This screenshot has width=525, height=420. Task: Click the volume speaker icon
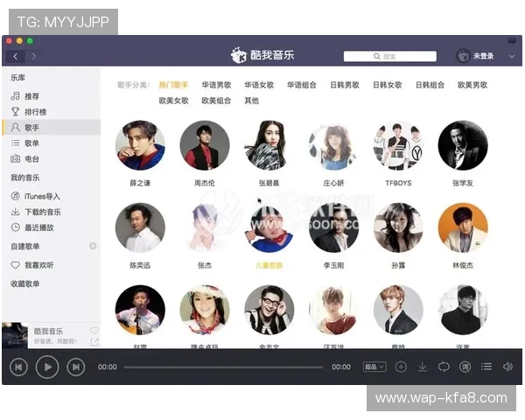pos(507,367)
